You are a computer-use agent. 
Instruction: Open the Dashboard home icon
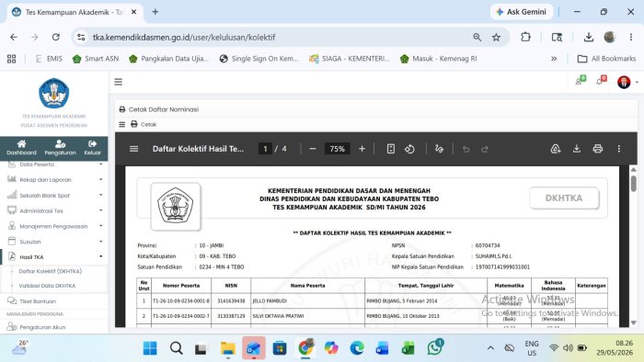(21, 148)
